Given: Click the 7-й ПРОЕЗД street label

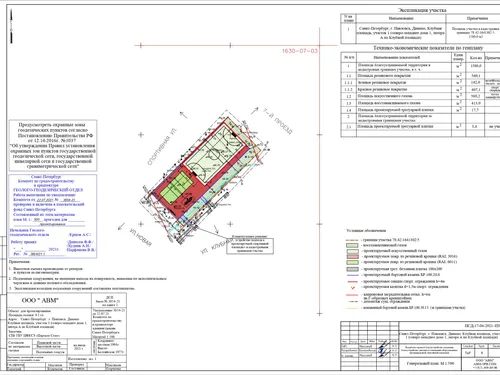Looking at the screenshot, I should click(x=277, y=121).
